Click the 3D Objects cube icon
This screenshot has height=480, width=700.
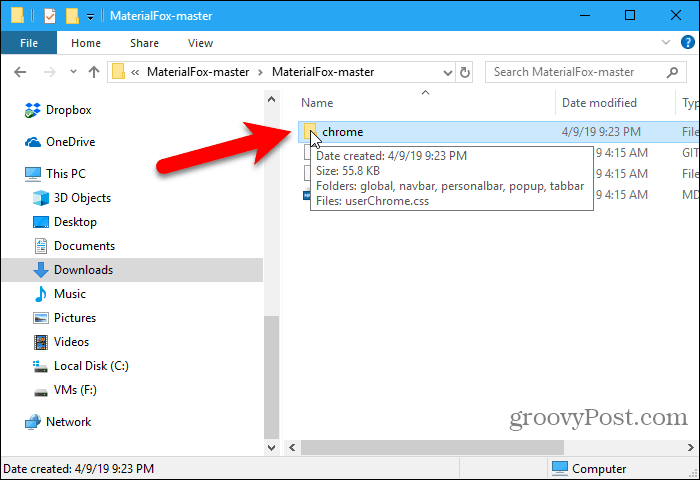pos(41,198)
